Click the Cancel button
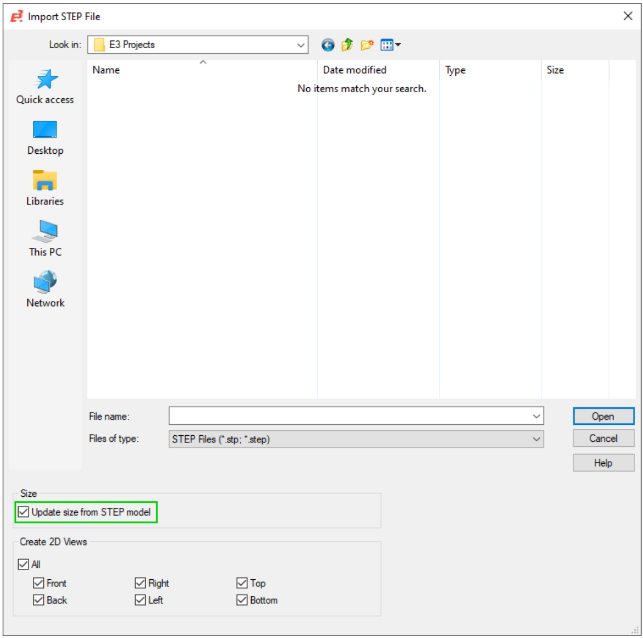 (x=603, y=439)
